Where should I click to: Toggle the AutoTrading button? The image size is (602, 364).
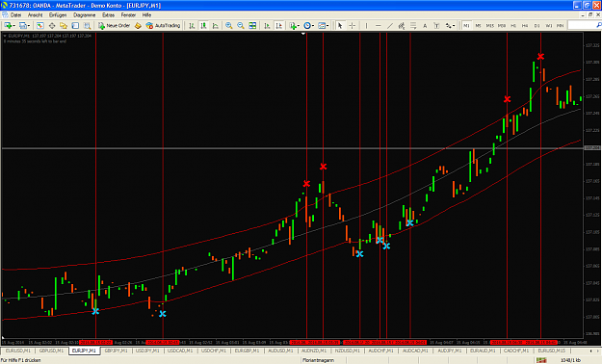point(163,25)
